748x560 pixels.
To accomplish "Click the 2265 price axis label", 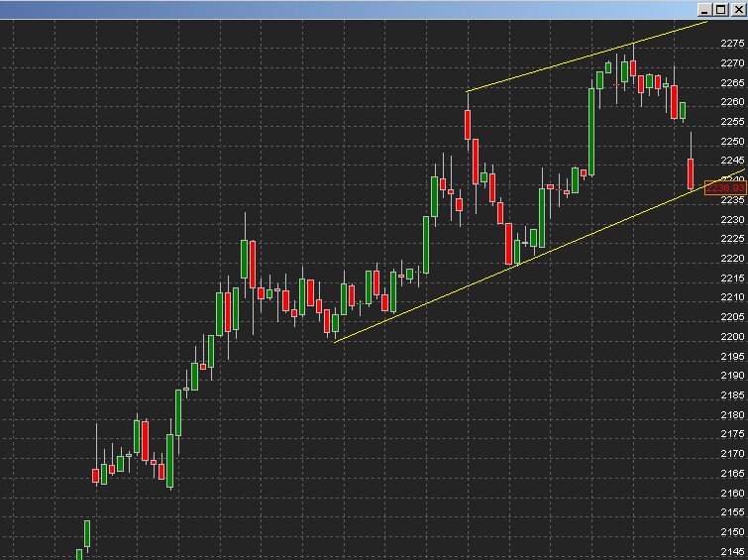I will coord(732,82).
